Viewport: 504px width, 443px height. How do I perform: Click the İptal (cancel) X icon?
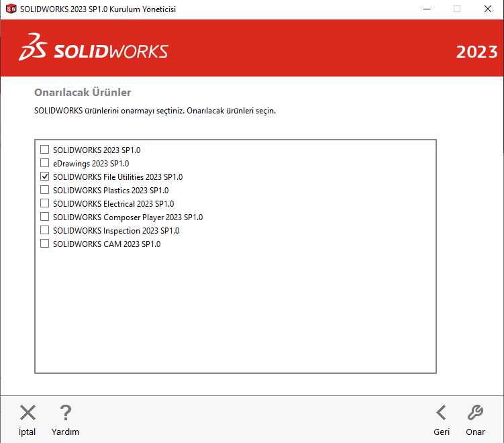[28, 413]
